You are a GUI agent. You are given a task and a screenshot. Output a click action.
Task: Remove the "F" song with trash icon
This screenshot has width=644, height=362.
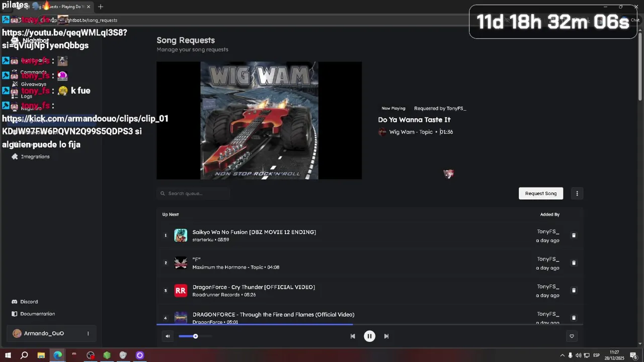point(574,263)
